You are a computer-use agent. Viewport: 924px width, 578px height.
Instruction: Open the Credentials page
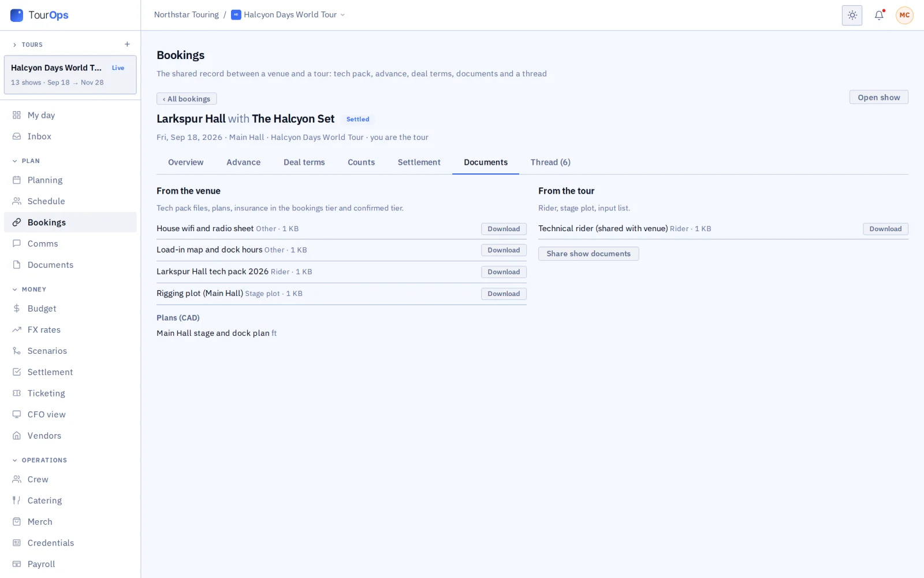coord(70,543)
